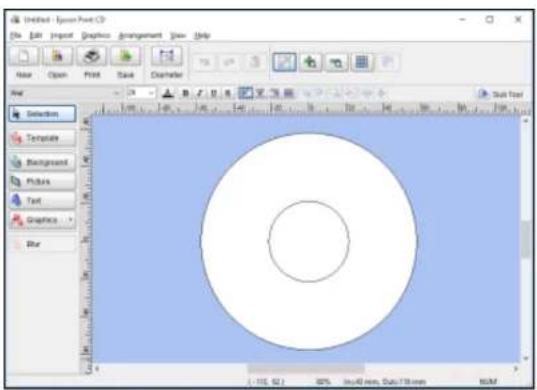The image size is (537, 390).
Task: Open the View menu
Action: (178, 35)
